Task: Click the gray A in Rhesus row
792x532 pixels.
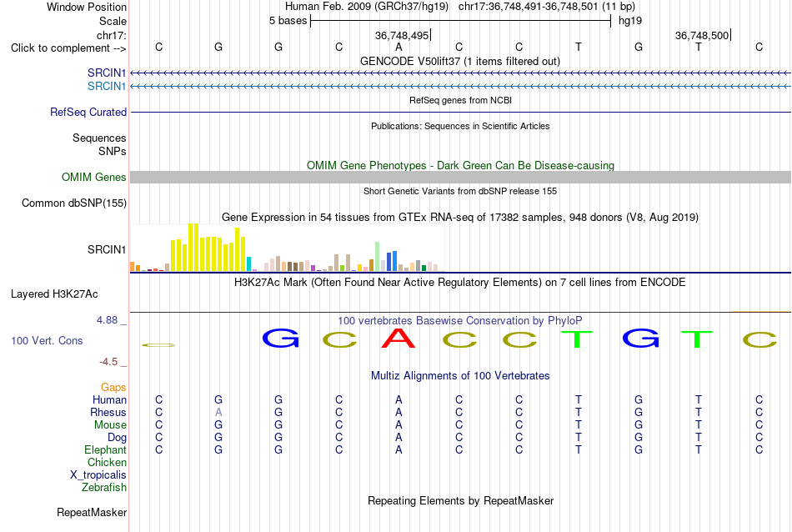Action: pyautogui.click(x=218, y=412)
